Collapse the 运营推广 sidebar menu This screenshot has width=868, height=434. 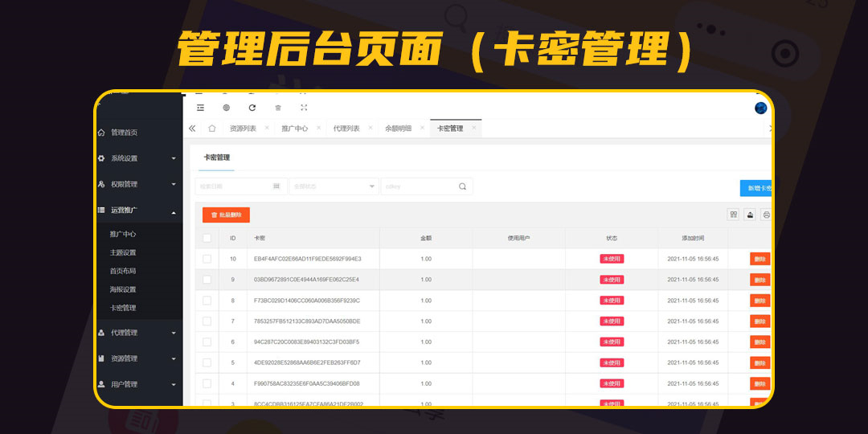(137, 211)
